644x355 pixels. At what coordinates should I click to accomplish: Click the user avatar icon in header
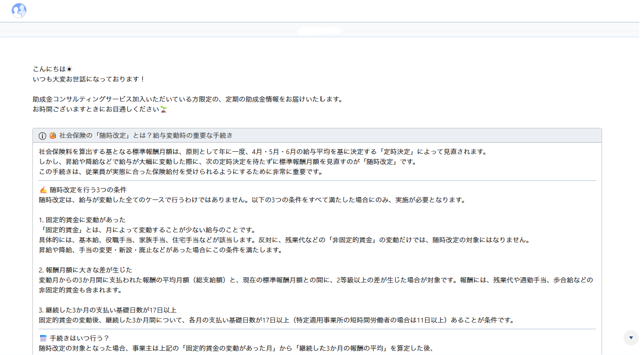(19, 10)
